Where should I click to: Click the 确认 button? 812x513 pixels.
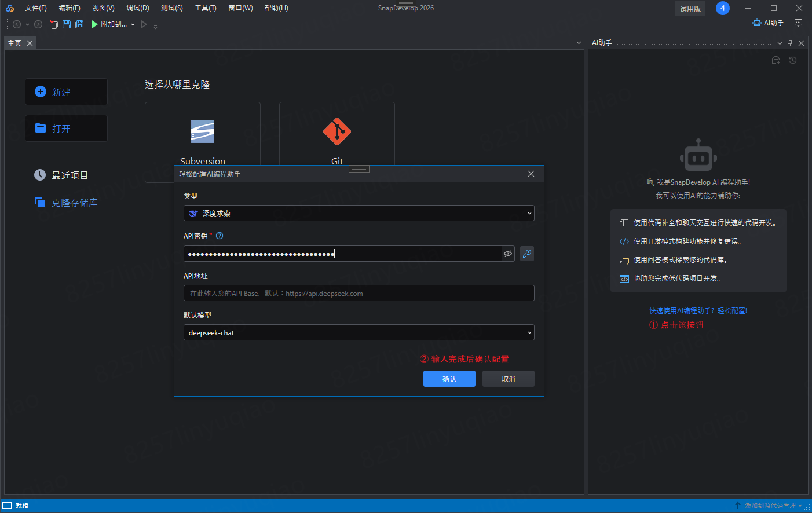[449, 379]
